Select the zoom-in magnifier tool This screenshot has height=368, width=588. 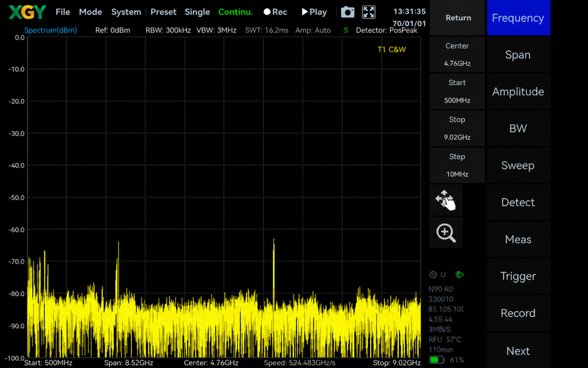coord(446,233)
